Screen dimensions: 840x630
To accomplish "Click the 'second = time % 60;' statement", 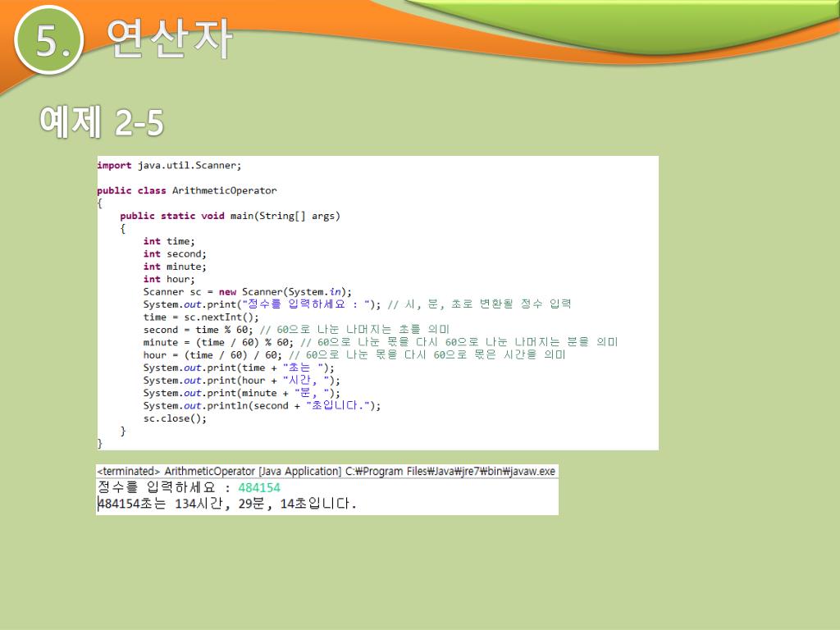I will [x=198, y=330].
